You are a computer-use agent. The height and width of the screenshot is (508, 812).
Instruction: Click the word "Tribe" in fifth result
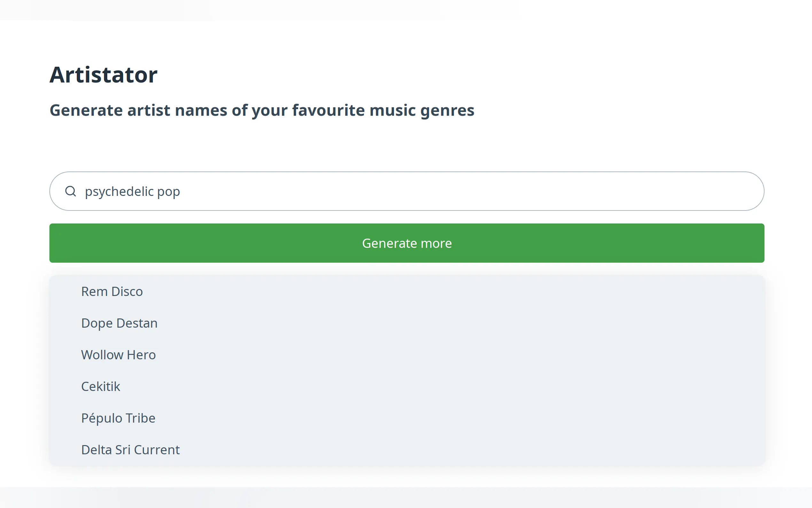(140, 418)
